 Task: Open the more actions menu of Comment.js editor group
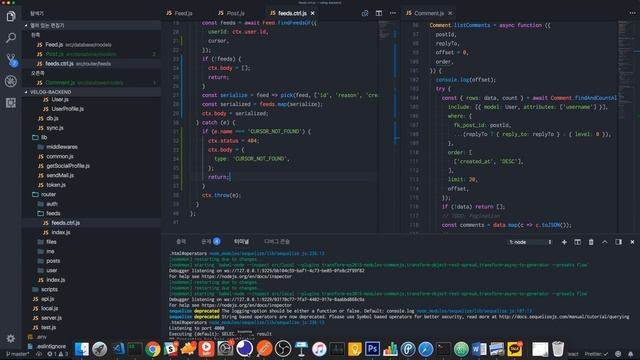632,13
